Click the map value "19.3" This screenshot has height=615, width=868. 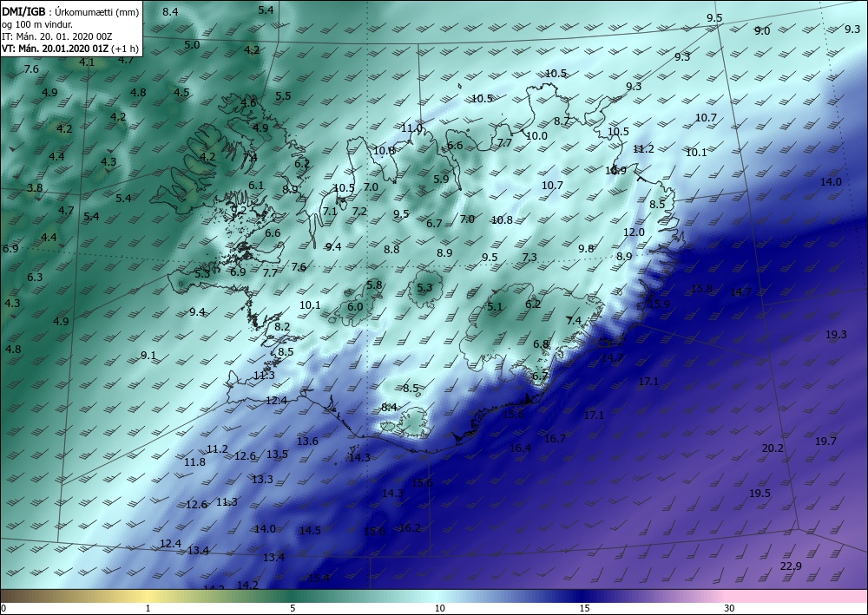point(836,334)
